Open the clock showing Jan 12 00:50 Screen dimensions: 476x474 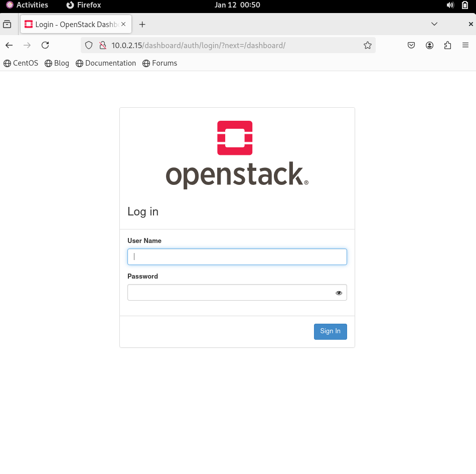(x=237, y=5)
